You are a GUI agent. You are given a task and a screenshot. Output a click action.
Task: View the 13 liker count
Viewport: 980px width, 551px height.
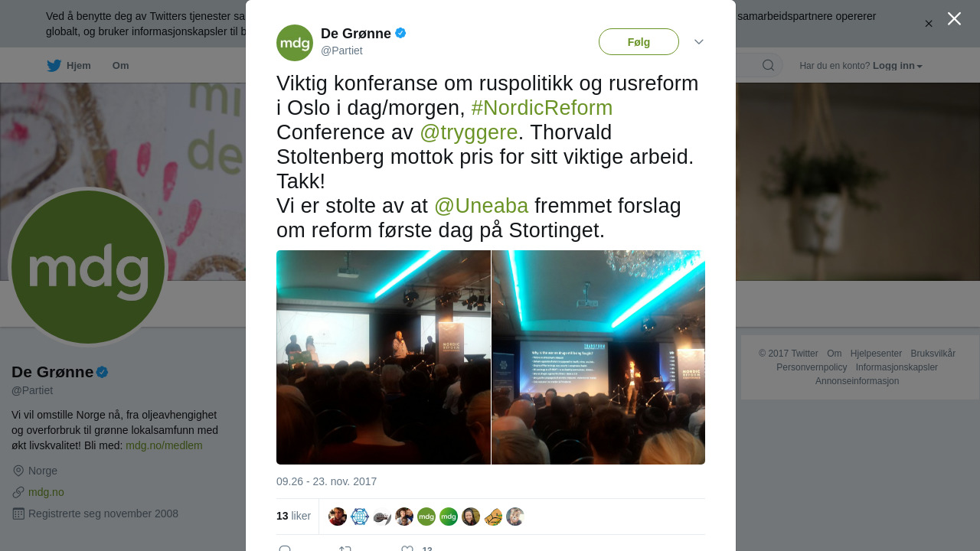[293, 516]
